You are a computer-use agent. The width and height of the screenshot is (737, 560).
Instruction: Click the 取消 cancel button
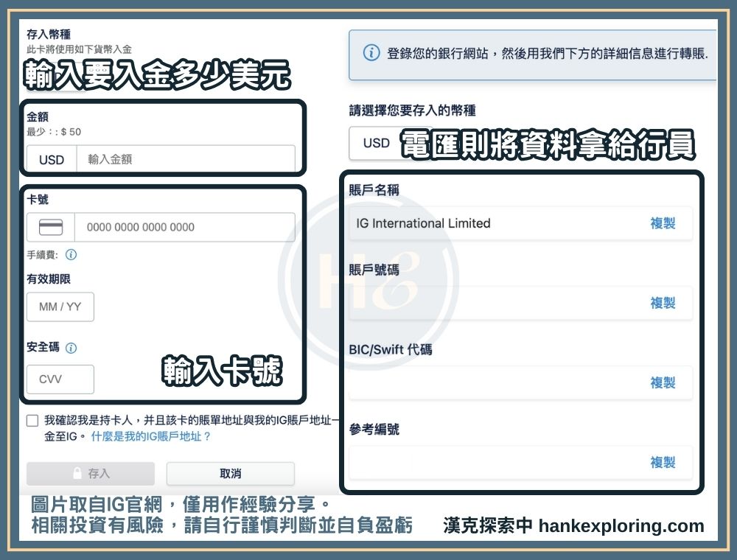point(230,474)
